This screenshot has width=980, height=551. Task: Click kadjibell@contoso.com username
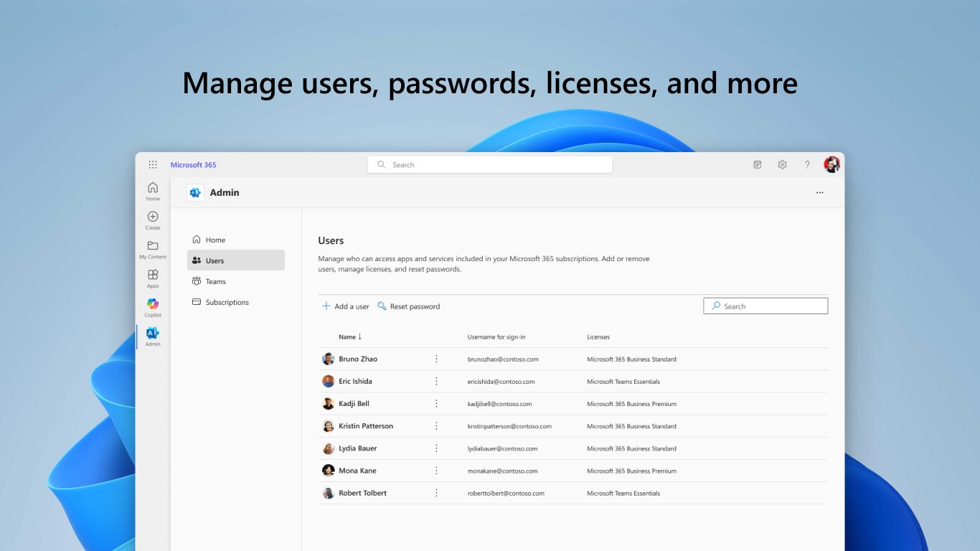pos(500,404)
